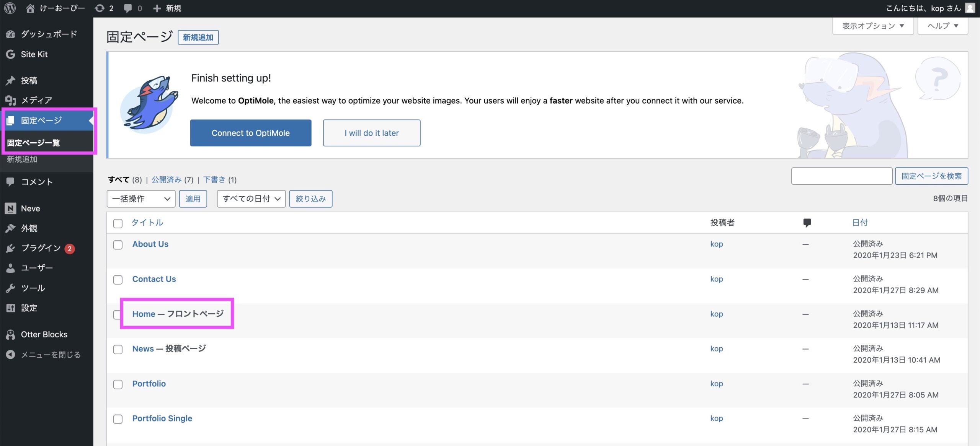
Task: Open ダッシュボード gauge icon
Action: [x=10, y=34]
